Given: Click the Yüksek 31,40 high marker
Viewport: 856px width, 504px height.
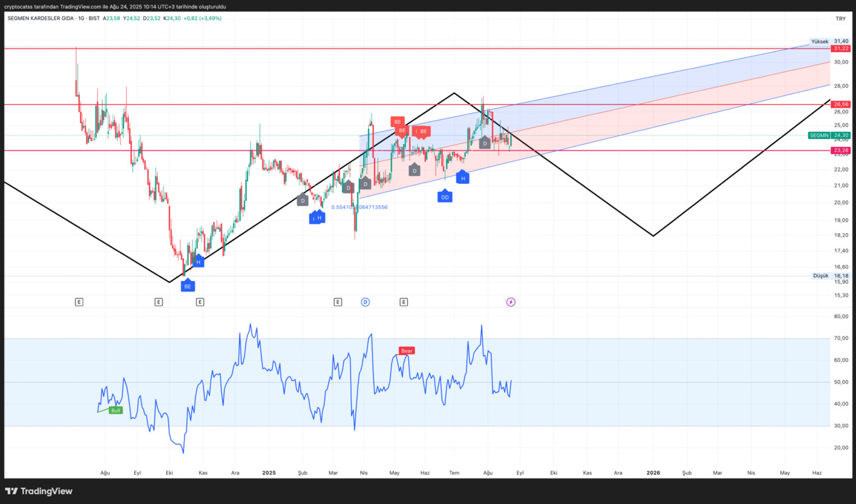Looking at the screenshot, I should click(x=830, y=41).
